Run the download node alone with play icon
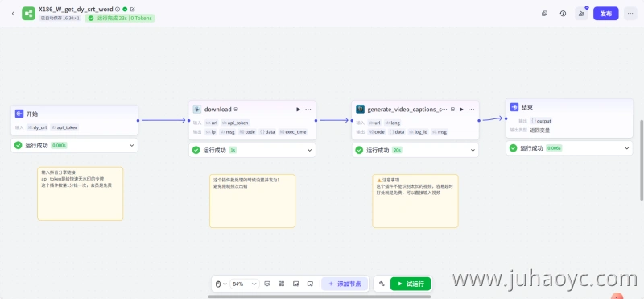 298,110
